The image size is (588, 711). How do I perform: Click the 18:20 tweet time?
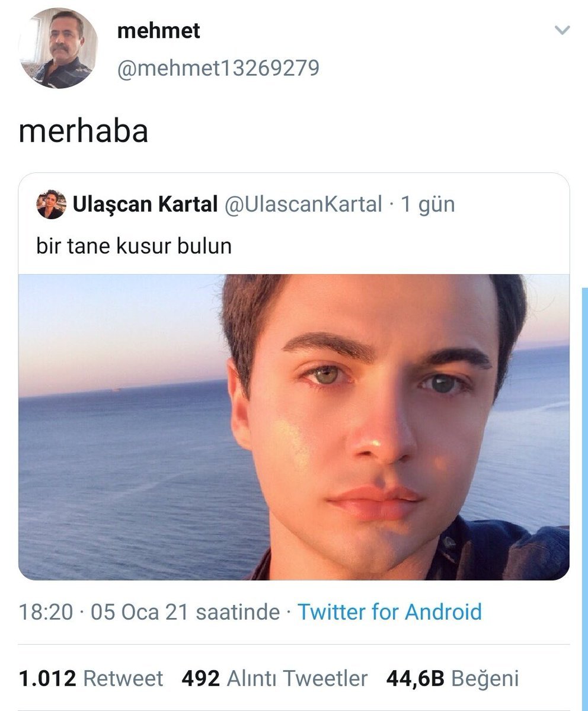(46, 611)
